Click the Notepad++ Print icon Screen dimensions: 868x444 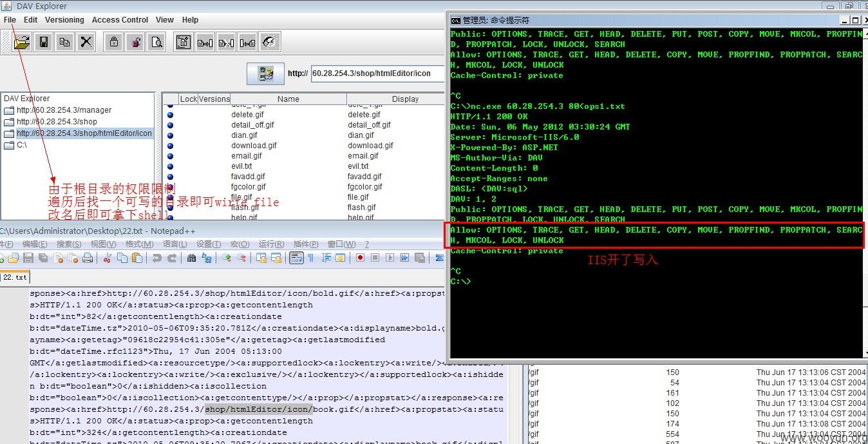[88, 258]
